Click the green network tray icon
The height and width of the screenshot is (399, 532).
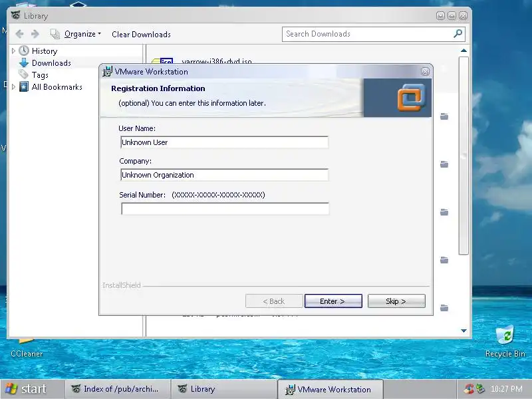(x=480, y=389)
